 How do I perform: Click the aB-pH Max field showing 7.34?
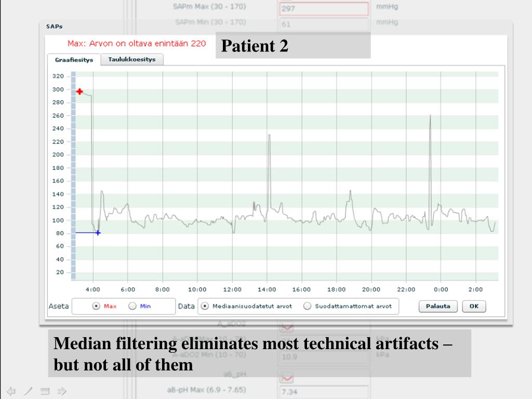point(324,392)
